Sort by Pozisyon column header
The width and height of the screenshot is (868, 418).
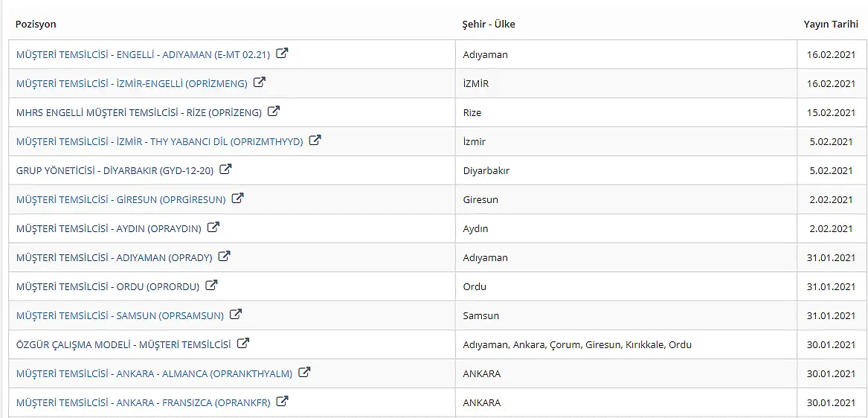[36, 25]
